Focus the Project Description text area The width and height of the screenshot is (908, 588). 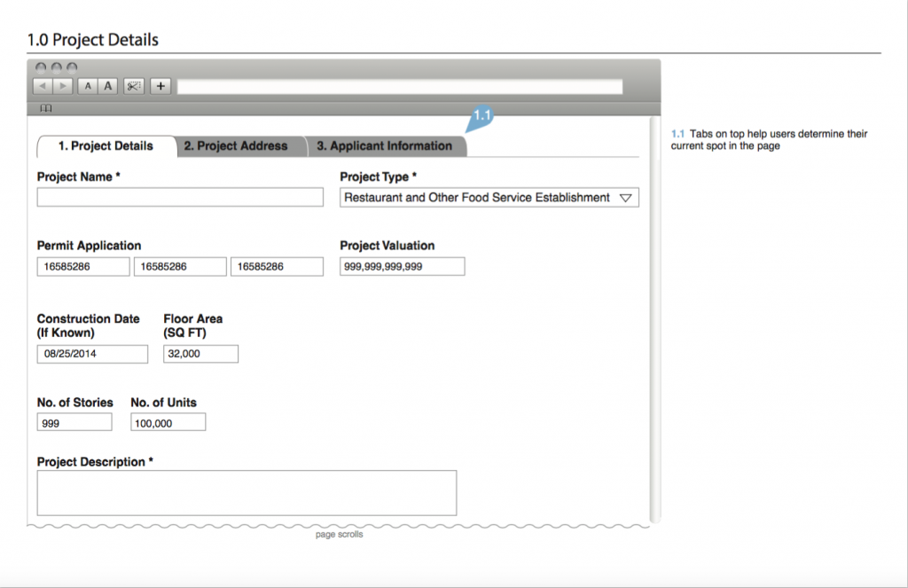coord(247,492)
